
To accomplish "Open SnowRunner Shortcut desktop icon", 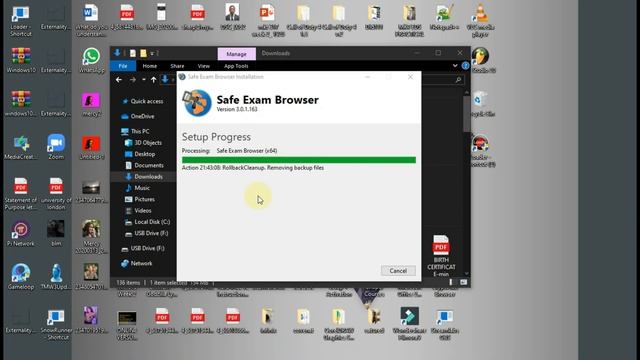I will pos(56,324).
